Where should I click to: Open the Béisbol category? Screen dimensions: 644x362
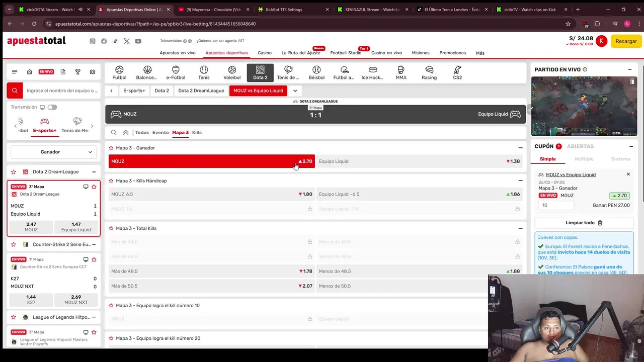point(316,73)
